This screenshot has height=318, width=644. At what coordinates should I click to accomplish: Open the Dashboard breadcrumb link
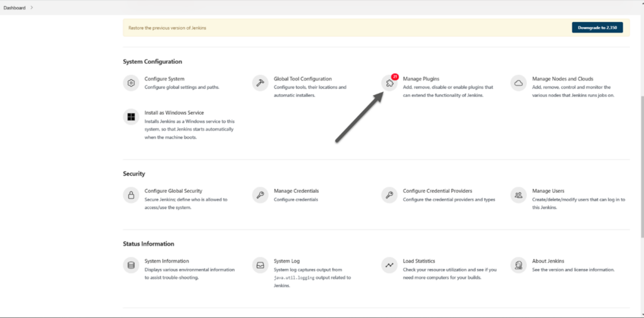(x=14, y=8)
